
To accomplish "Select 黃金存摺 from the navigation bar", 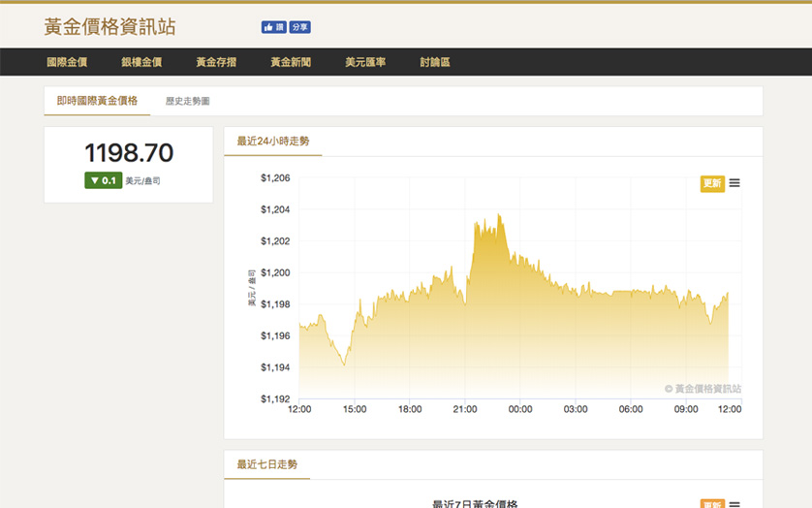I will click(216, 62).
